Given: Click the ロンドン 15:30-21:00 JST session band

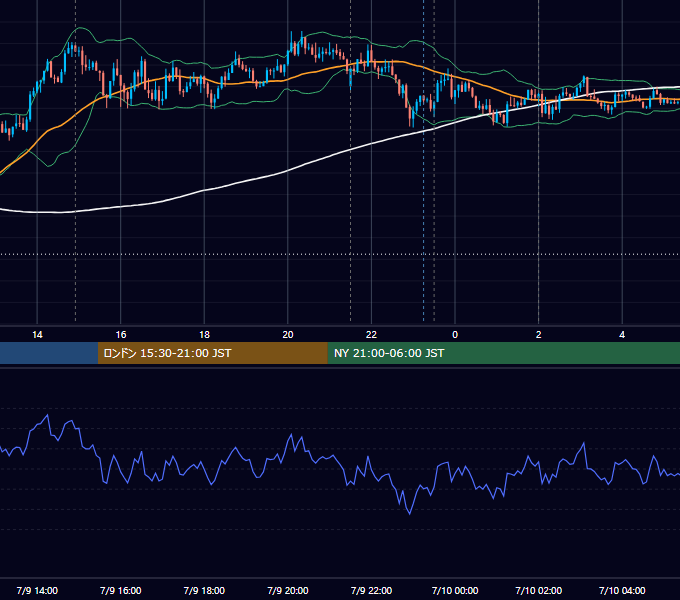Looking at the screenshot, I should point(212,353).
